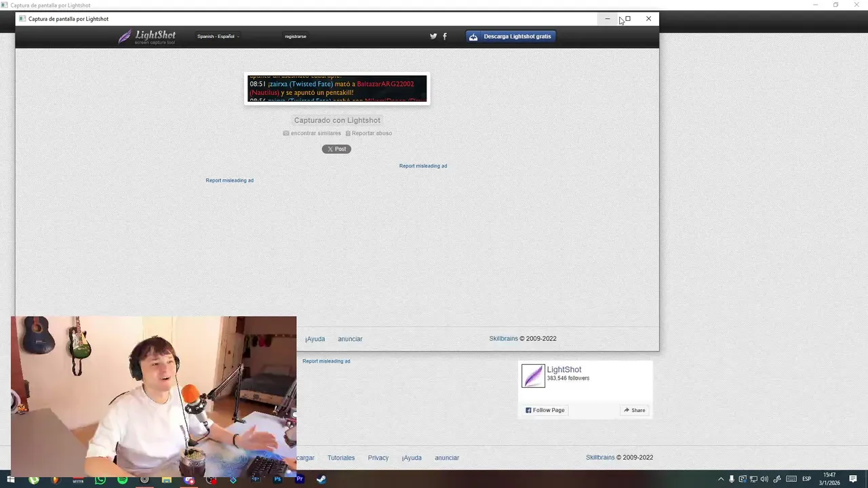Click the LightShot Facebook widget avatar

533,375
